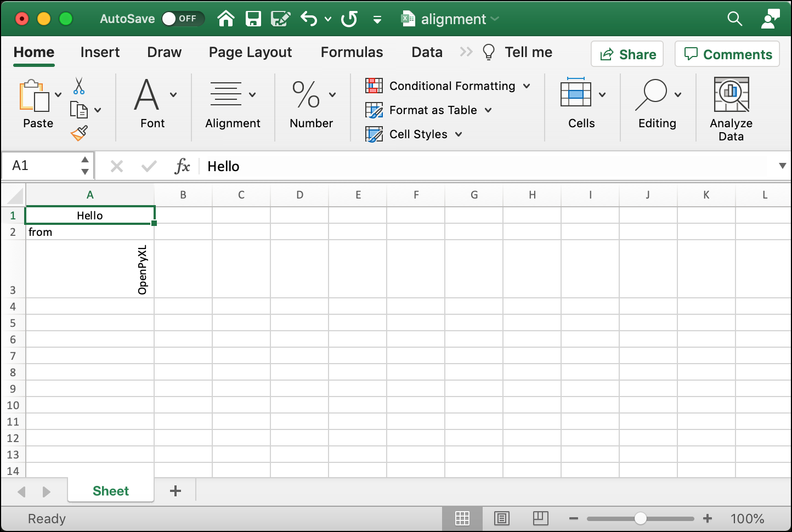Click the Save disk icon
Viewport: 792px width, 532px height.
253,19
